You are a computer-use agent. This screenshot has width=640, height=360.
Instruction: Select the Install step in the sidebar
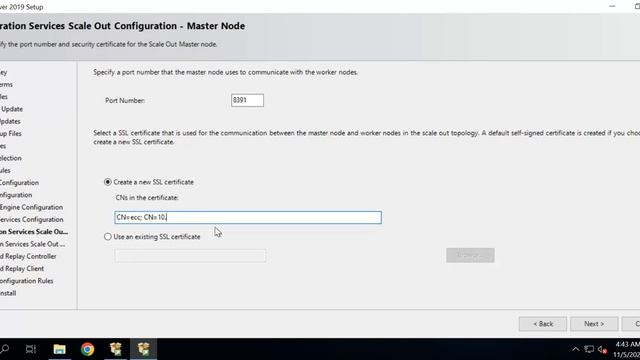coord(8,293)
